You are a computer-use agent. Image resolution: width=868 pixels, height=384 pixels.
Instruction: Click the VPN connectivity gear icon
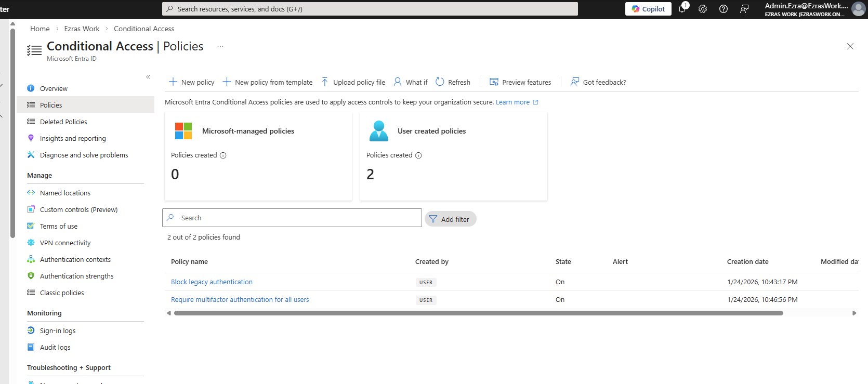(x=31, y=243)
